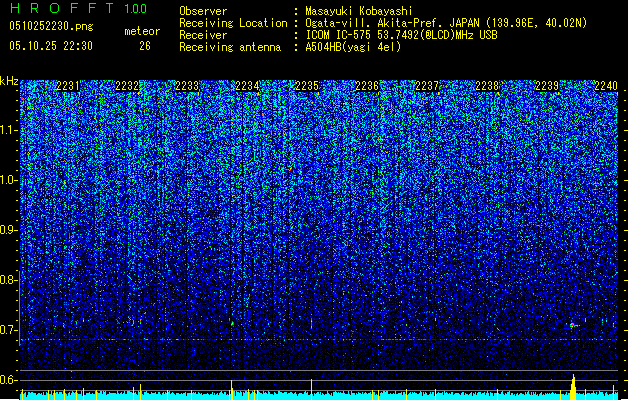The image size is (629, 400).
Task: Click the meteor count 26
Action: click(145, 46)
